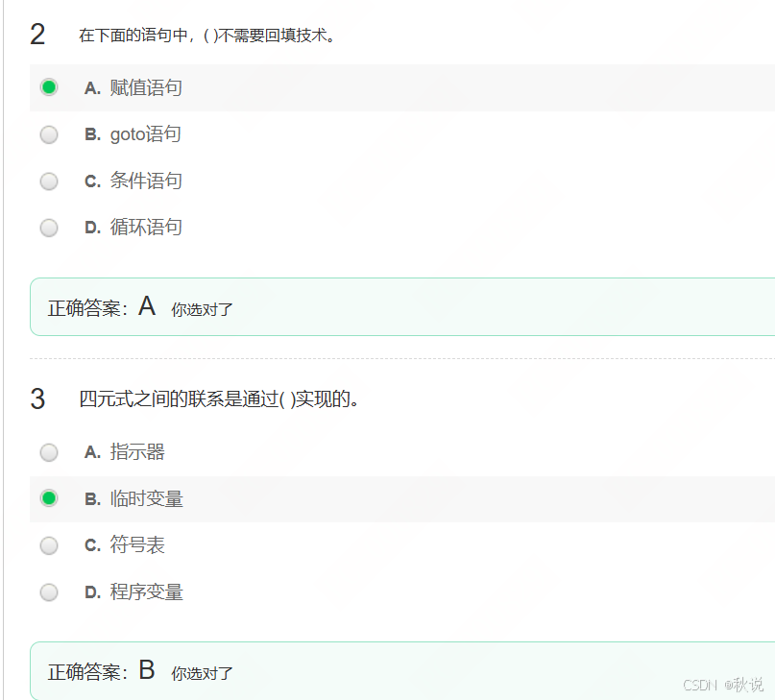
Task: Select option C 条件语句 for question 2
Action: pos(49,181)
